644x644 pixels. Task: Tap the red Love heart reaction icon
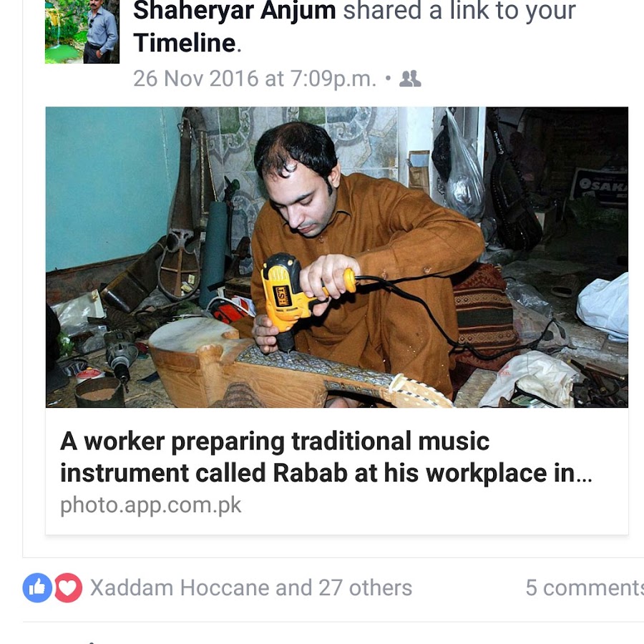[68, 587]
